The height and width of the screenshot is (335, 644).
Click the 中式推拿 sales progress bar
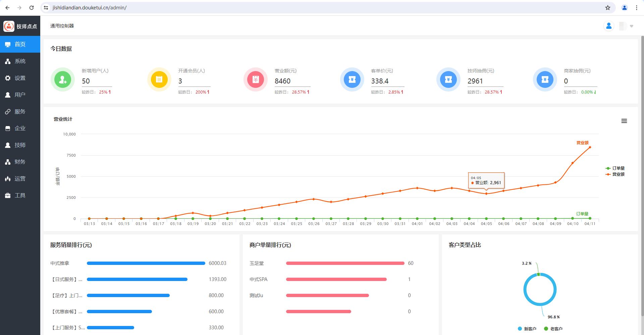coord(146,263)
